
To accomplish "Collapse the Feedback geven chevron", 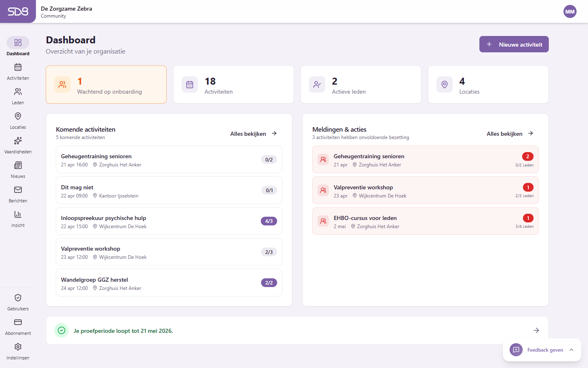I will pyautogui.click(x=571, y=350).
